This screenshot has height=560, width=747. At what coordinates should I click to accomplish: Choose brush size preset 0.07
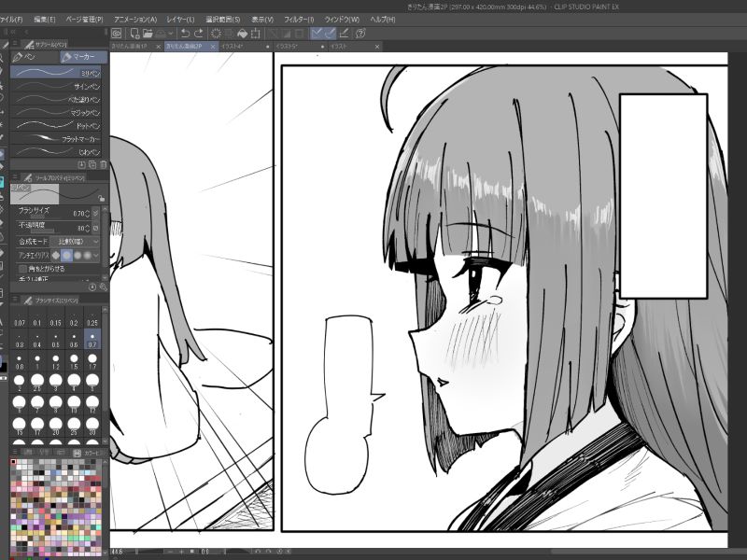pos(19,317)
